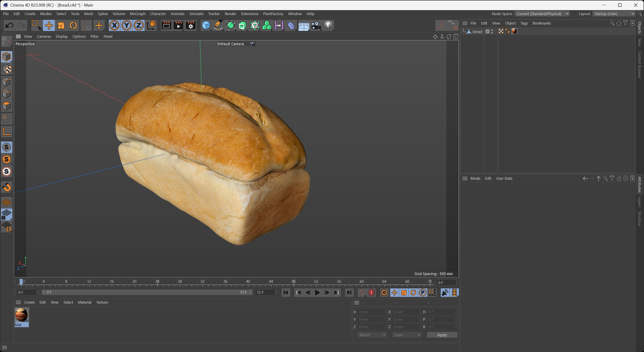Select the Rotate tool
This screenshot has width=644, height=352.
tap(73, 25)
